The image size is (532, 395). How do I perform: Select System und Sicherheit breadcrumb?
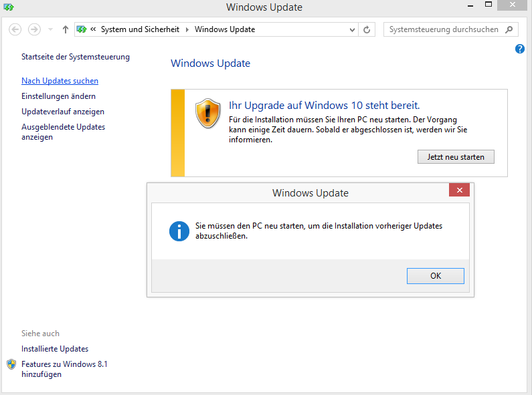pos(140,29)
